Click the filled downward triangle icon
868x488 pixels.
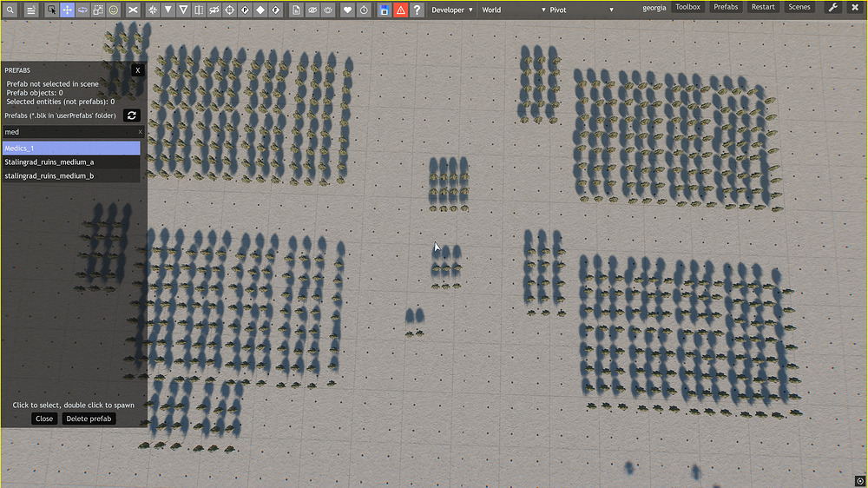(x=168, y=10)
